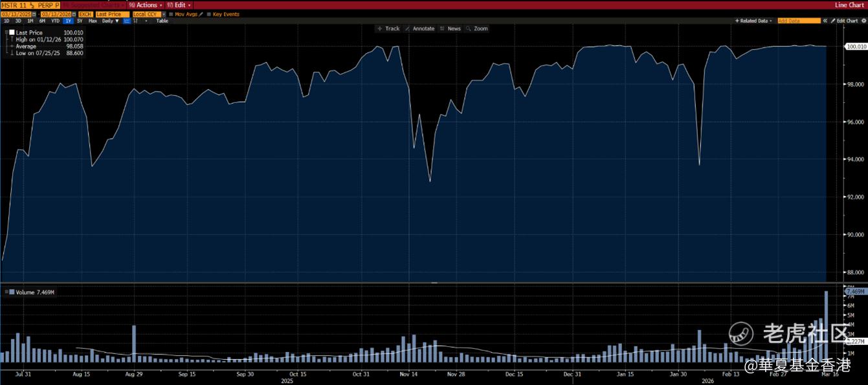Open start date calendar picker
This screenshot has height=385, width=868.
[x=34, y=14]
